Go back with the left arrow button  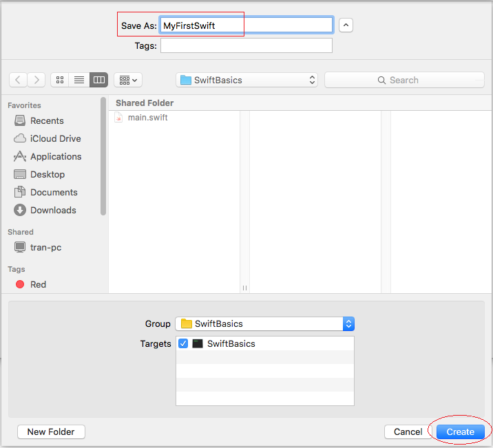[x=18, y=80]
